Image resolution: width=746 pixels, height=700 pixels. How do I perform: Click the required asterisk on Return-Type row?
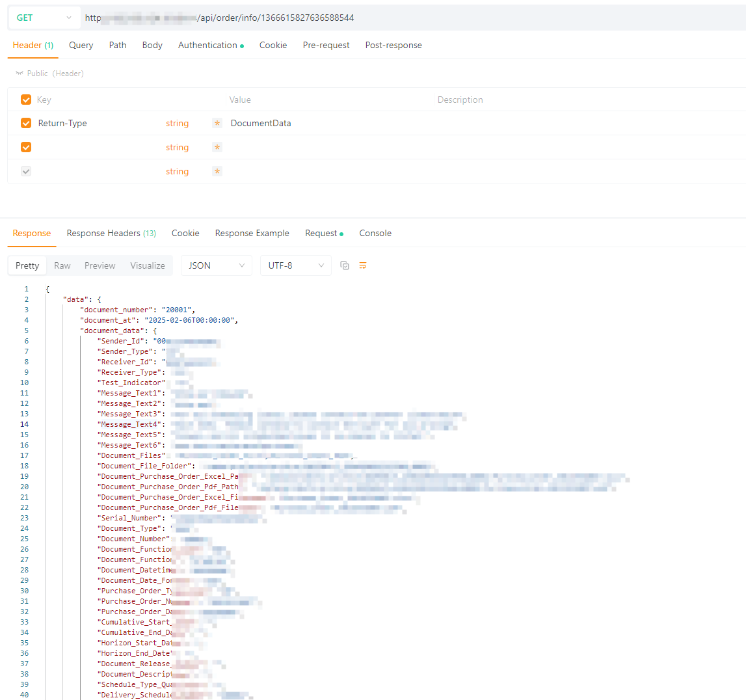[x=217, y=124]
